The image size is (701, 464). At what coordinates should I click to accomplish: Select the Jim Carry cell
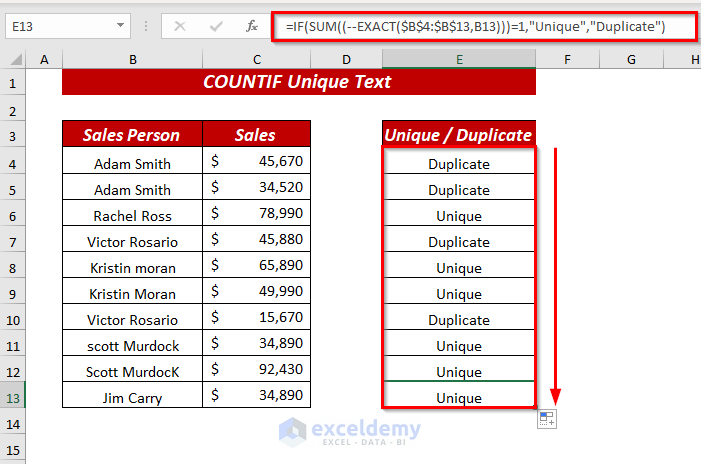point(132,395)
